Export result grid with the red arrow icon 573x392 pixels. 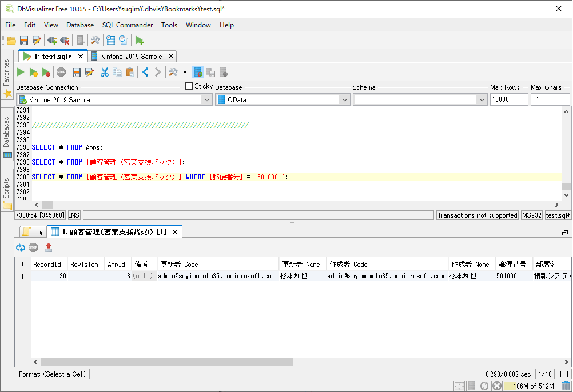coord(49,248)
